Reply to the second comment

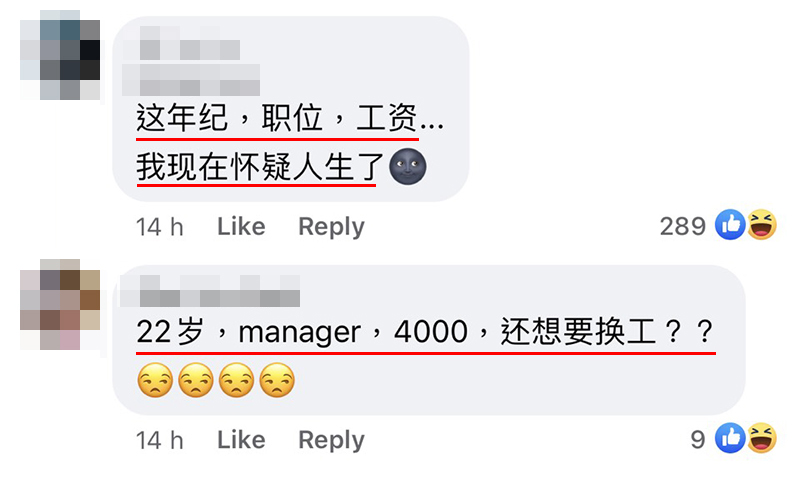pos(332,441)
